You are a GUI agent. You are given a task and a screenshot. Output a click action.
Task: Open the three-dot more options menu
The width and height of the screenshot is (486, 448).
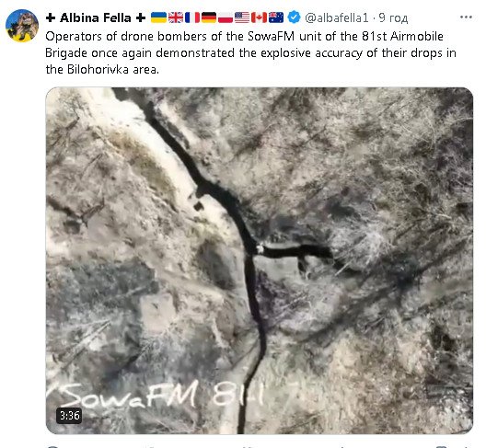[466, 17]
